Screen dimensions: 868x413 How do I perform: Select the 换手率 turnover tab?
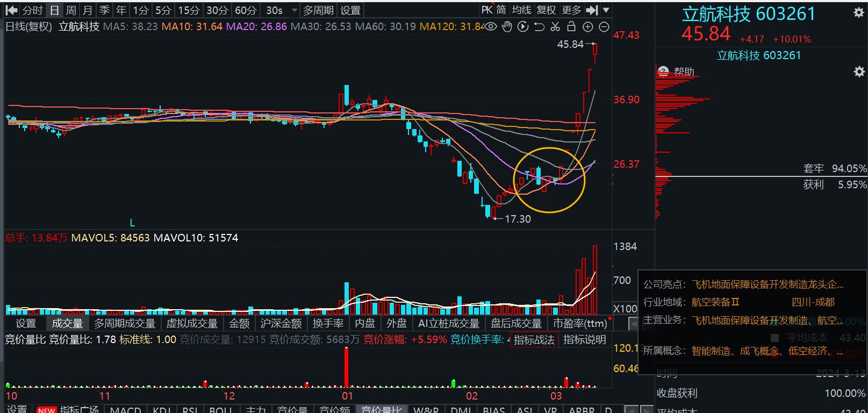328,323
